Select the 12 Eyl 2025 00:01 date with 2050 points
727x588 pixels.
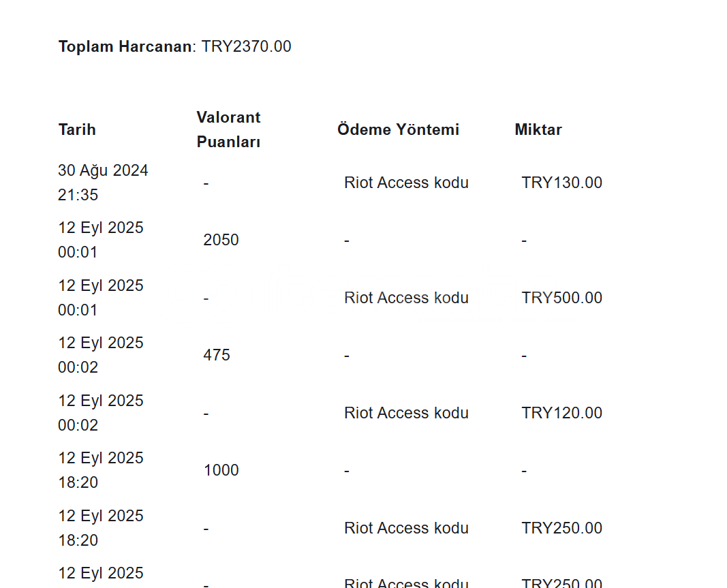pyautogui.click(x=101, y=240)
